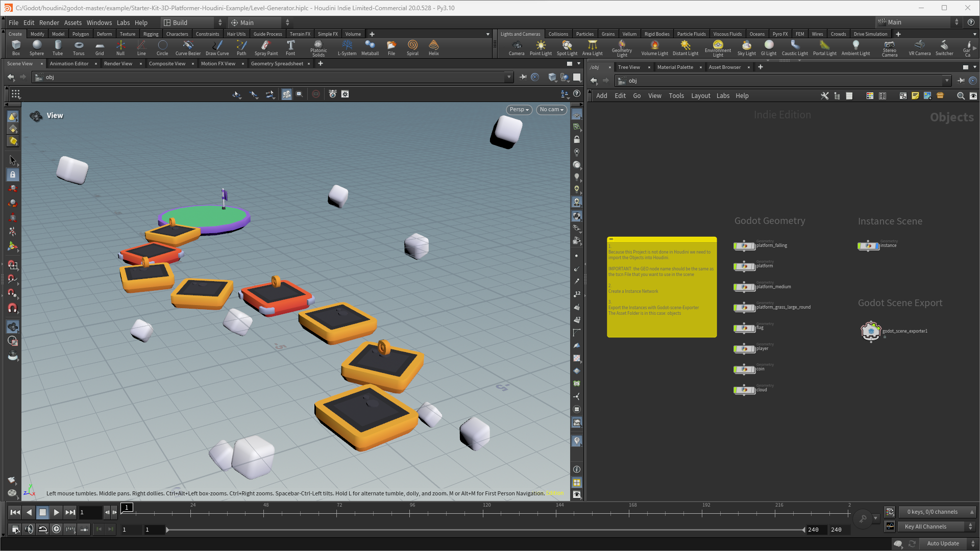The width and height of the screenshot is (980, 551).
Task: Click the current frame number field
Action: (90, 512)
